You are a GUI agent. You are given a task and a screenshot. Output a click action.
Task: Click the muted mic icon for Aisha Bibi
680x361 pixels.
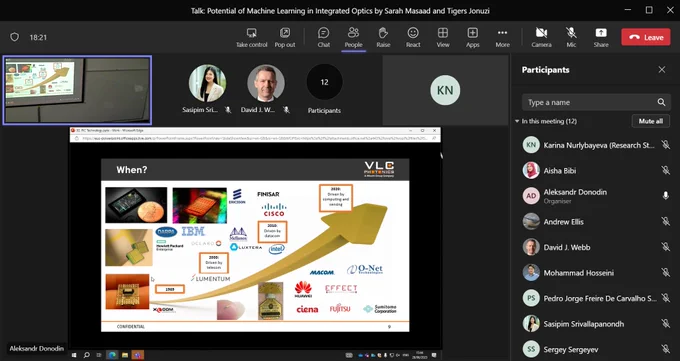(x=665, y=171)
